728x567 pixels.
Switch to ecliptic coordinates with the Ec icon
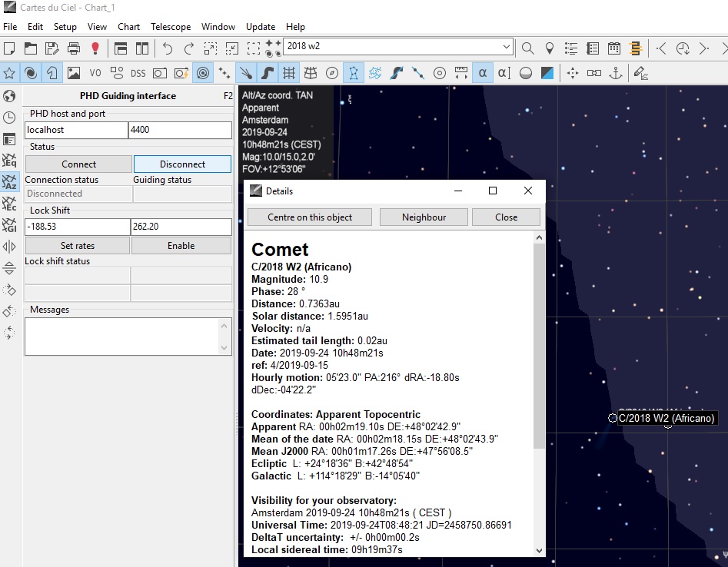point(9,204)
